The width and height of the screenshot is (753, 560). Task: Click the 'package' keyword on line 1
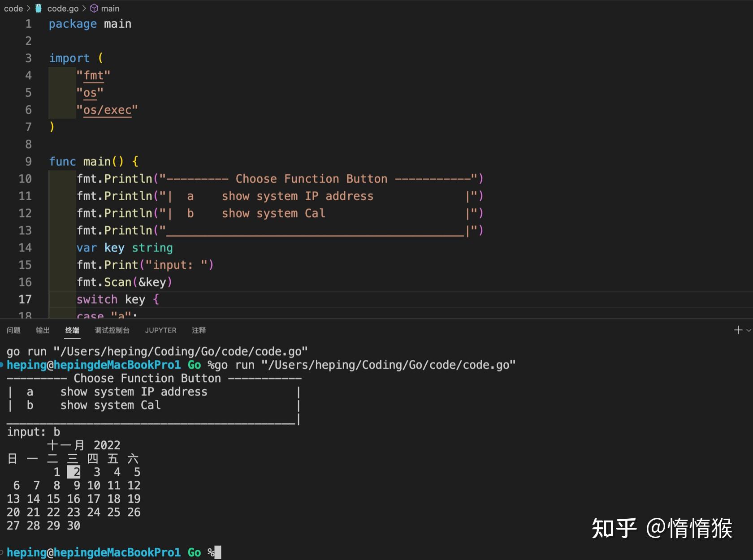tap(73, 24)
